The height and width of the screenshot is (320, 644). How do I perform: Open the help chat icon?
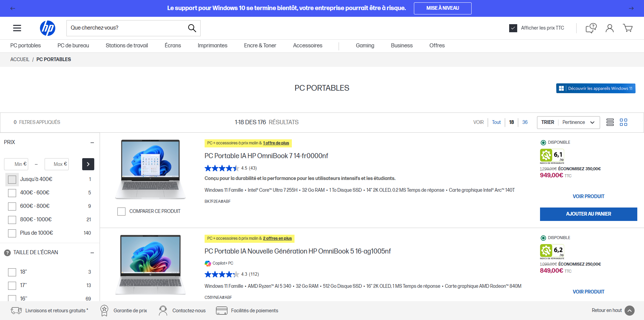(591, 28)
